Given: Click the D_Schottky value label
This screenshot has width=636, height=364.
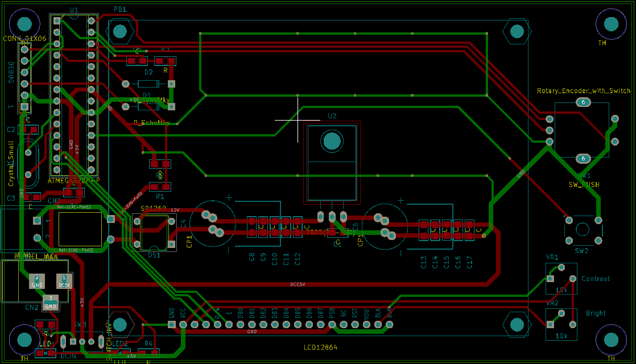Looking at the screenshot, I should click(151, 122).
